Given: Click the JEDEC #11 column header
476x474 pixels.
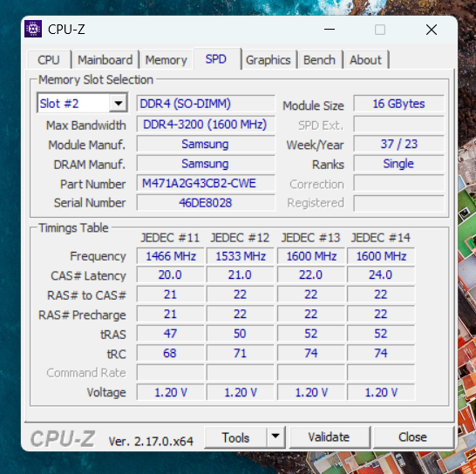Looking at the screenshot, I should pos(170,238).
